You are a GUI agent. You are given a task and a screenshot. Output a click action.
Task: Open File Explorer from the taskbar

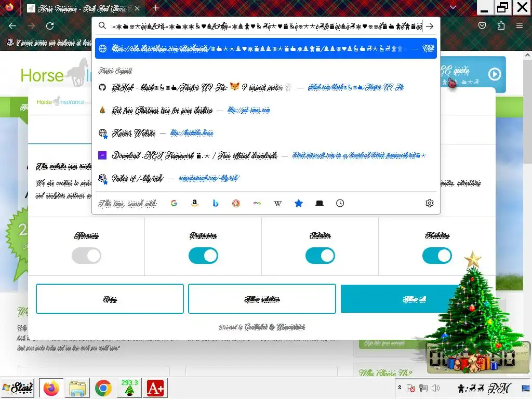point(77,388)
